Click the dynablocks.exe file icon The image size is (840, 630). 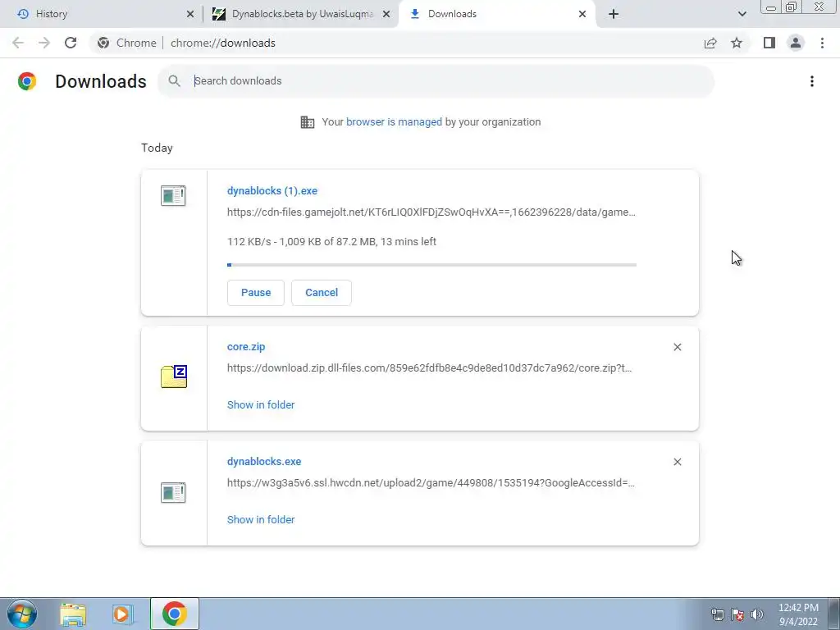[173, 492]
